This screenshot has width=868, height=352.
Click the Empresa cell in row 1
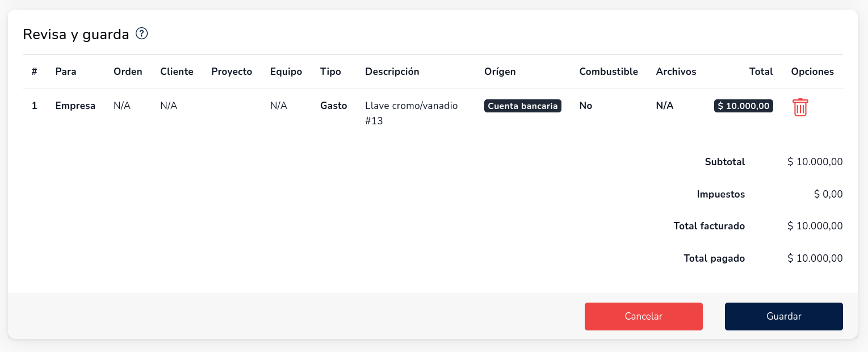point(76,106)
